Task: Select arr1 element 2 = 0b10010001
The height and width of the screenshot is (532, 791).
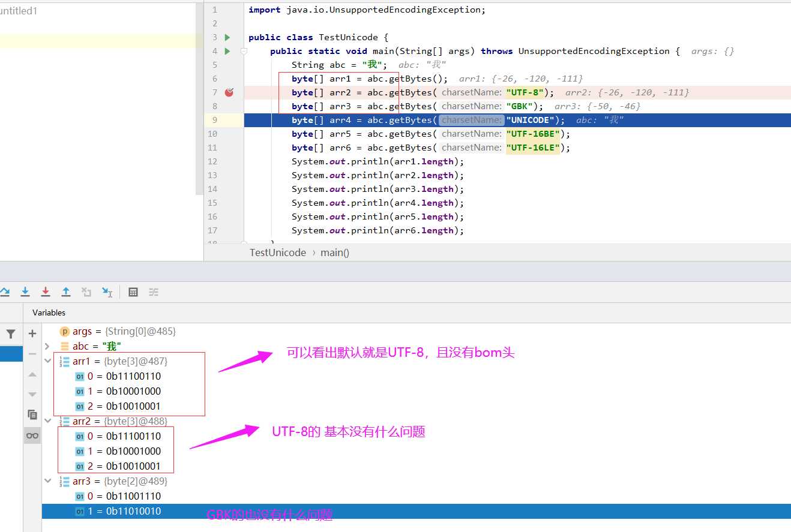Action: [417, 406]
